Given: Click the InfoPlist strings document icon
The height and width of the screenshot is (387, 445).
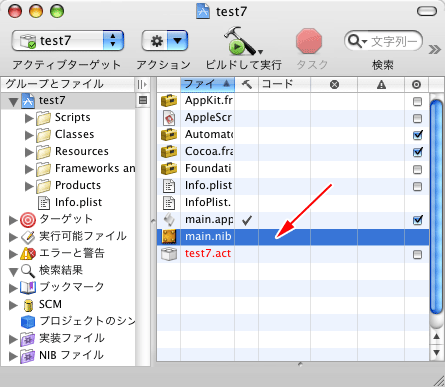Looking at the screenshot, I should click(x=169, y=203).
